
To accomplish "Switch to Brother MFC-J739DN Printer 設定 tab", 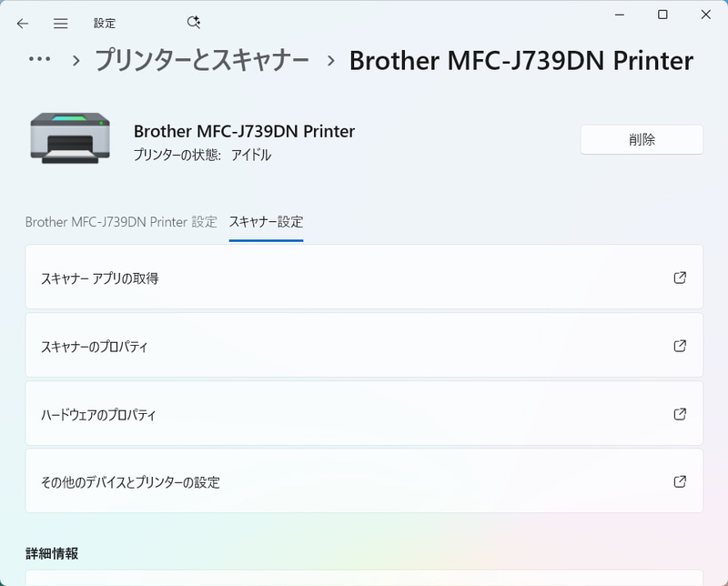I will (121, 222).
